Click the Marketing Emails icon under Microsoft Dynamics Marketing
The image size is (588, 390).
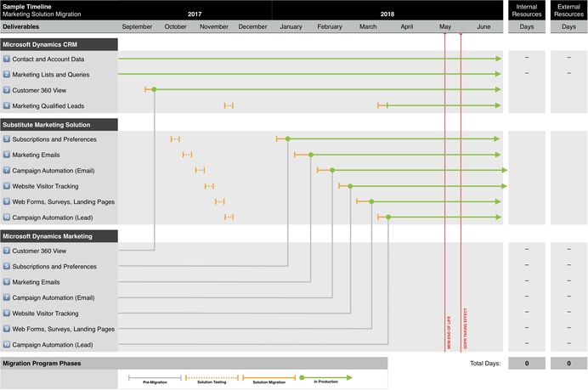(x=7, y=281)
